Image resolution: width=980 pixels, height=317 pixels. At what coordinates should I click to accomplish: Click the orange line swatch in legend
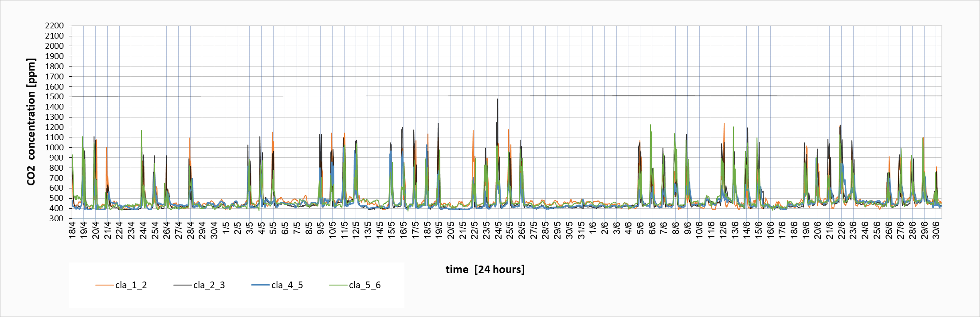pos(105,285)
